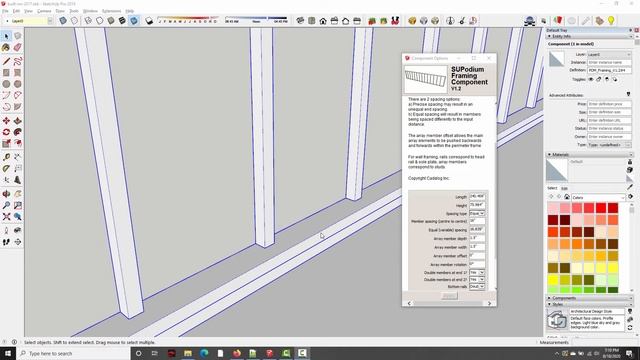The height and width of the screenshot is (360, 640).
Task: Open Double members at end 2 dropdown
Action: 477,280
